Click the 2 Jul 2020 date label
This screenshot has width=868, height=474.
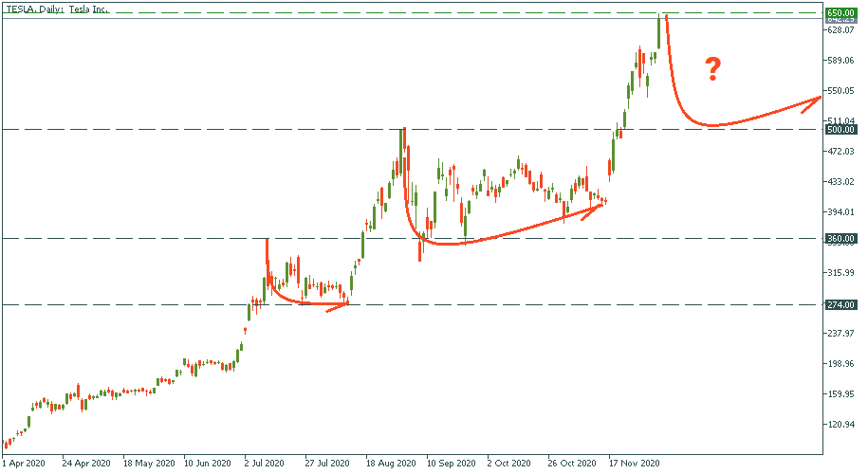(x=264, y=464)
